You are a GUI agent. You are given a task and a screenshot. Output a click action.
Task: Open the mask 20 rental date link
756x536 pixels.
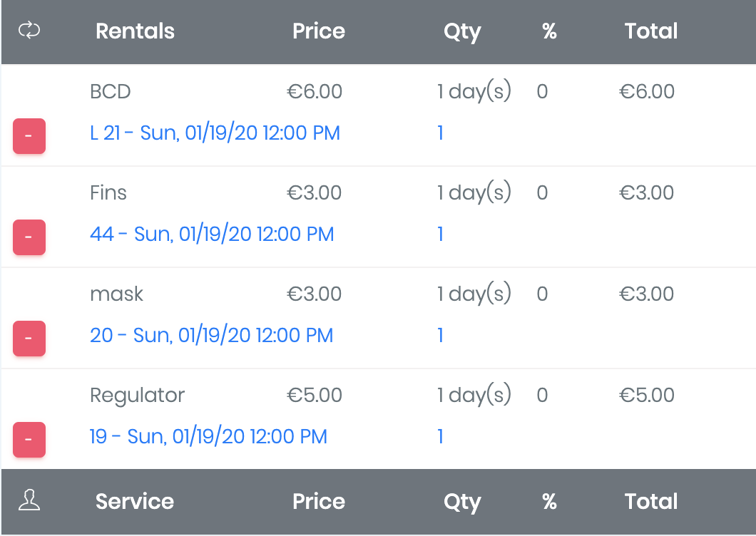(211, 335)
